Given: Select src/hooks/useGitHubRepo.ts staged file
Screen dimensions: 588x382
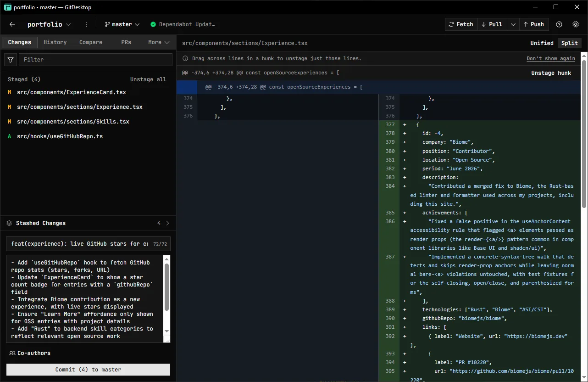Looking at the screenshot, I should click(x=88, y=136).
